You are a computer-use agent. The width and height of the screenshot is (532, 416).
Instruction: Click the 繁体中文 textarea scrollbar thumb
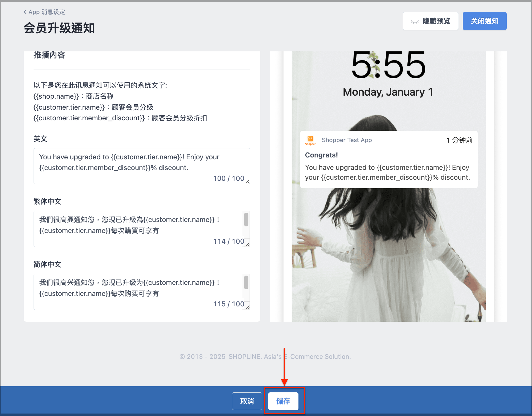pos(246,220)
